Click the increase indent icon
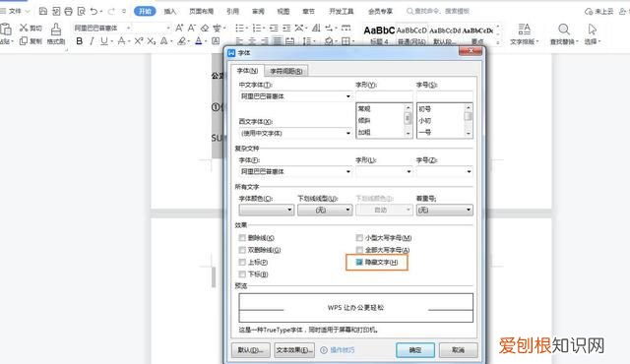This screenshot has height=364, width=630. click(286, 28)
